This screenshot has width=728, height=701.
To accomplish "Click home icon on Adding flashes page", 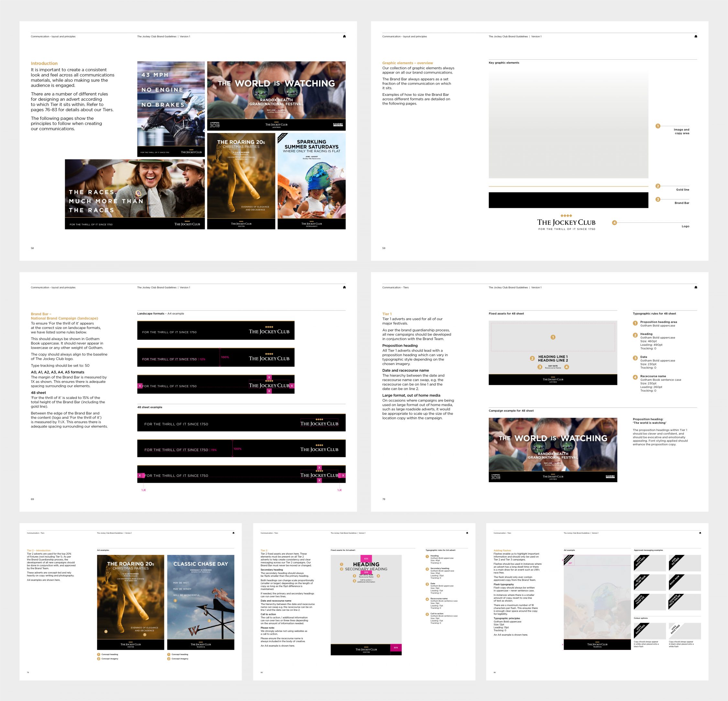I will click(x=700, y=533).
